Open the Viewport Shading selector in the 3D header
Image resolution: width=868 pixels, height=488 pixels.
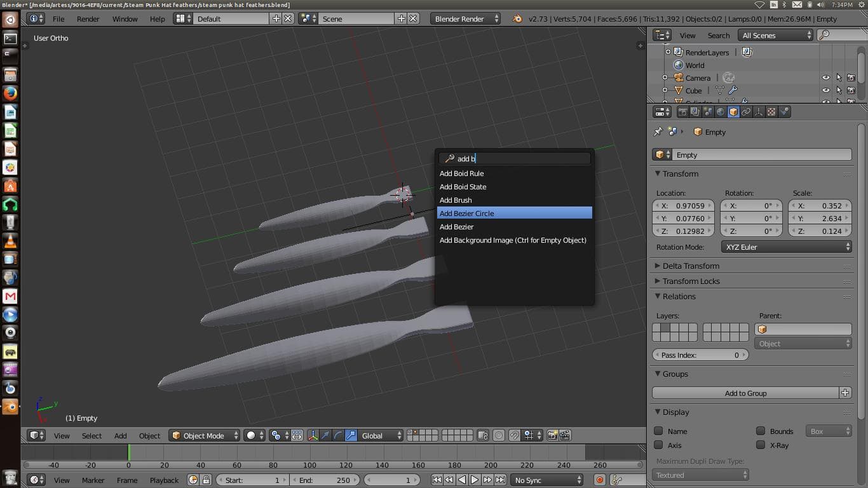click(250, 435)
